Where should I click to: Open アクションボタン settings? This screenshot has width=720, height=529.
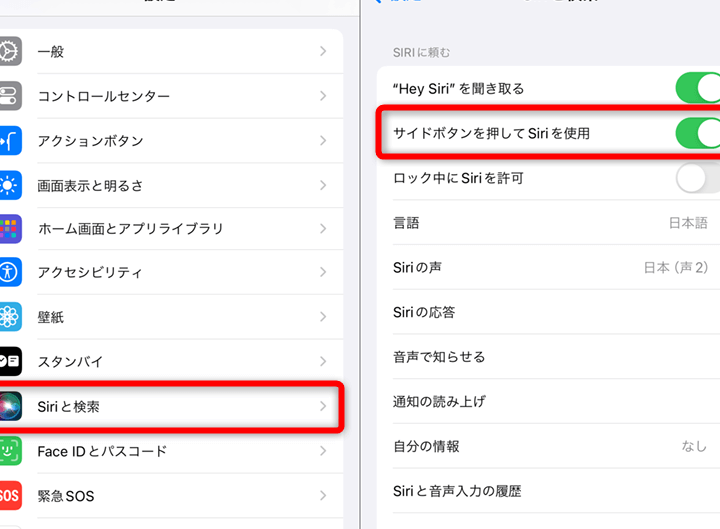click(x=171, y=141)
